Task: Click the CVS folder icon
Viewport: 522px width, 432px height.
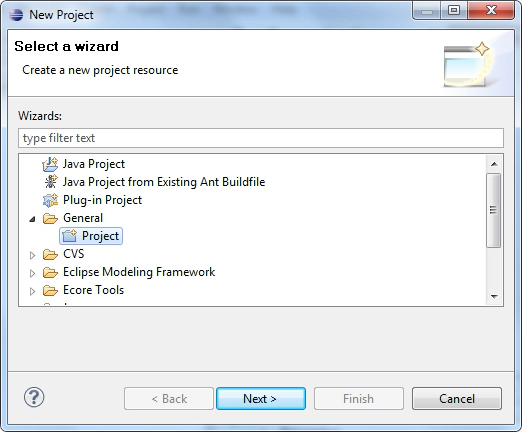Action: [x=50, y=254]
